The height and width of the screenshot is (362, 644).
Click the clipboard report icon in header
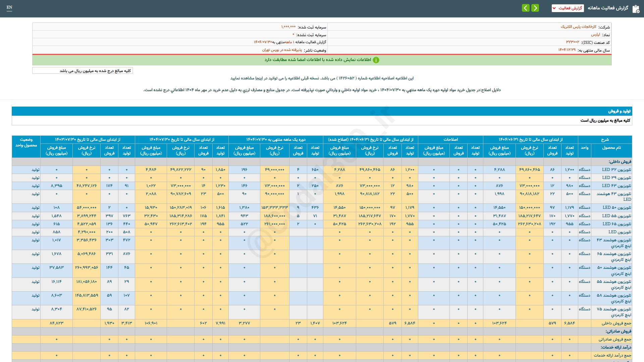636,8
